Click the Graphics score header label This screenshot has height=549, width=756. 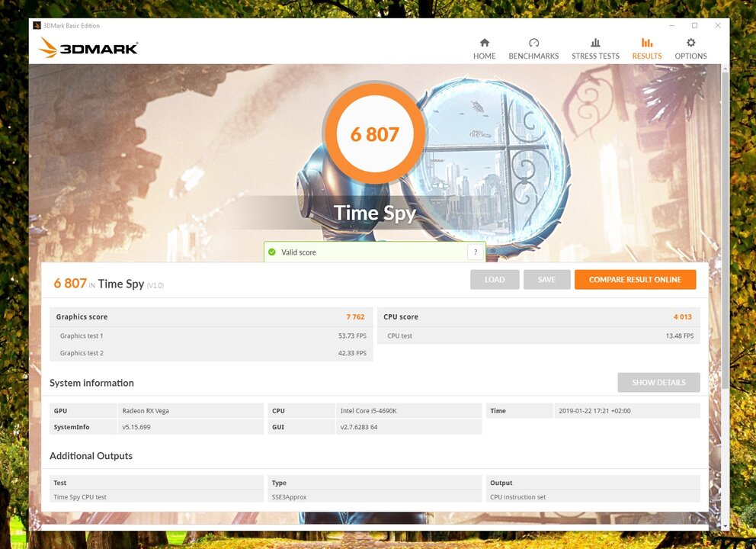pos(82,317)
